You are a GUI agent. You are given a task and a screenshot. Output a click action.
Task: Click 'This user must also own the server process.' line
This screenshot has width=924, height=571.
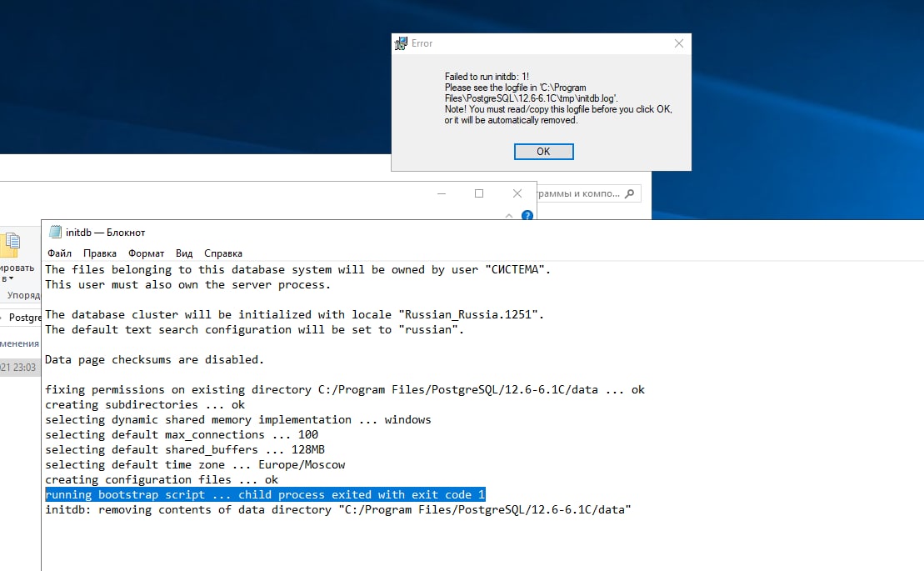188,284
